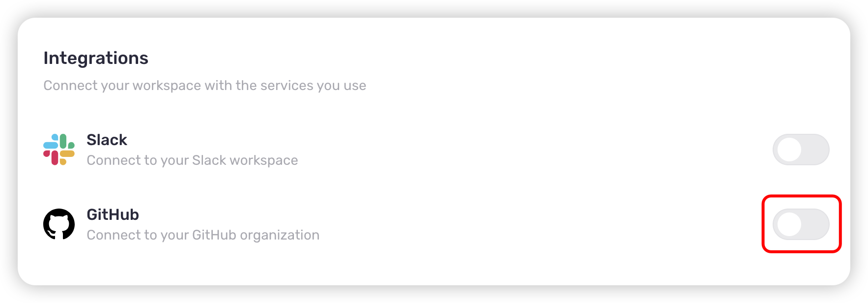This screenshot has width=868, height=303.
Task: Click the Slack logo icon
Action: [59, 150]
